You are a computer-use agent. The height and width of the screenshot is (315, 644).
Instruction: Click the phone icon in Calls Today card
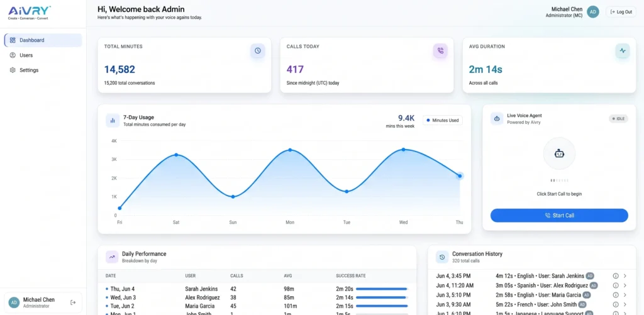[x=440, y=50]
